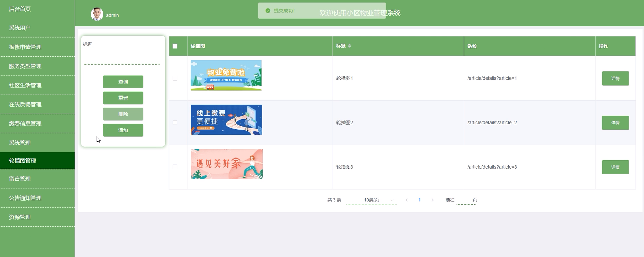Viewport: 644px width, 257px height.
Task: Click the title column sort arrows
Action: (350, 46)
